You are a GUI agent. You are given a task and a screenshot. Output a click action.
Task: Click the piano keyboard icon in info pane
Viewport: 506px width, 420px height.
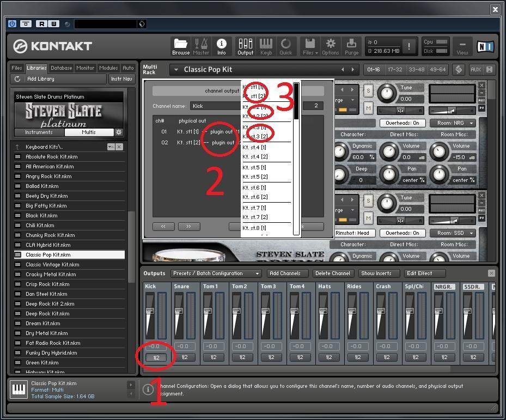(19, 389)
